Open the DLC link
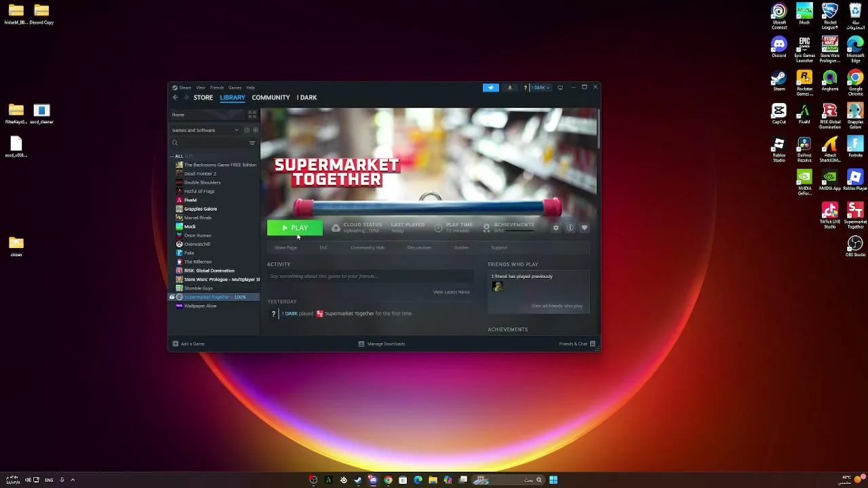Screen dimensions: 868x488 pos(323,247)
